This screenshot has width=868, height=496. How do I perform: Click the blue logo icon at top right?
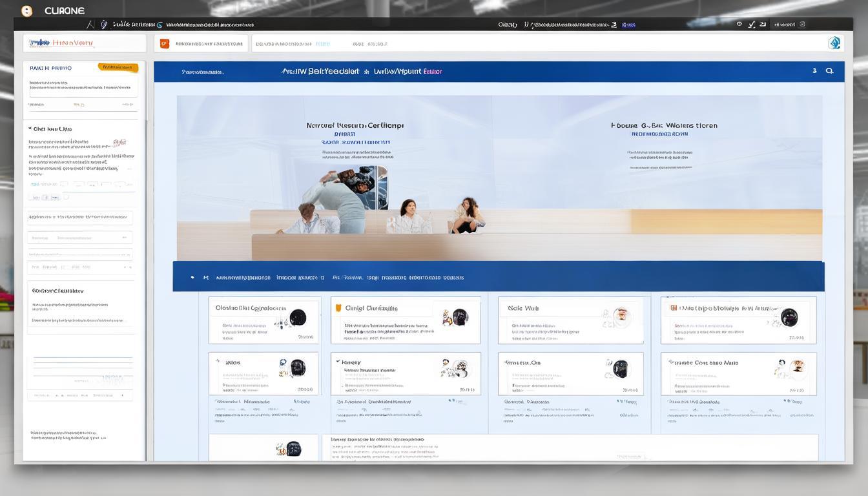tap(834, 43)
